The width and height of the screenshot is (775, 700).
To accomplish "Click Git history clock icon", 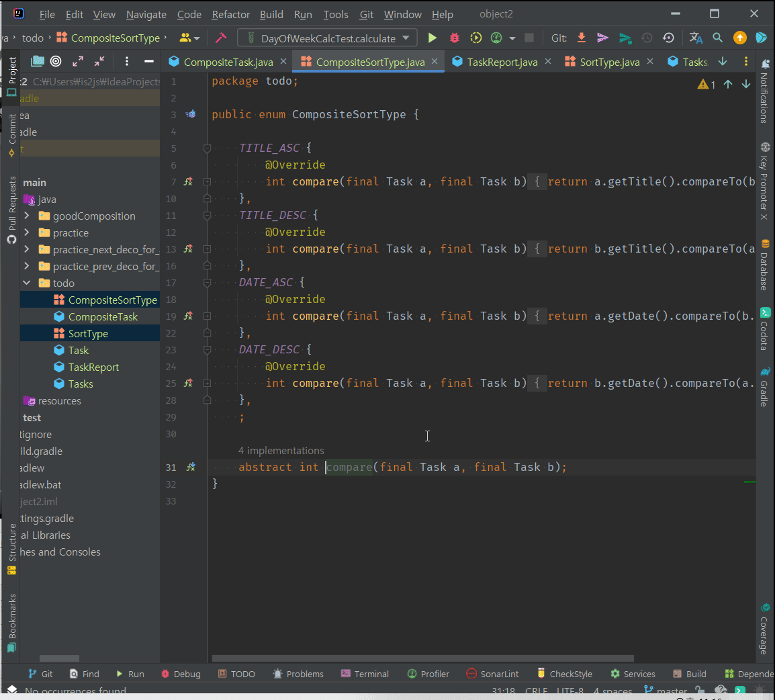I will point(647,38).
